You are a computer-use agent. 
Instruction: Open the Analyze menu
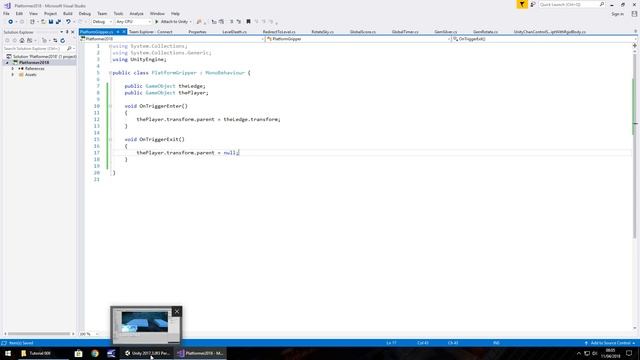pos(136,13)
